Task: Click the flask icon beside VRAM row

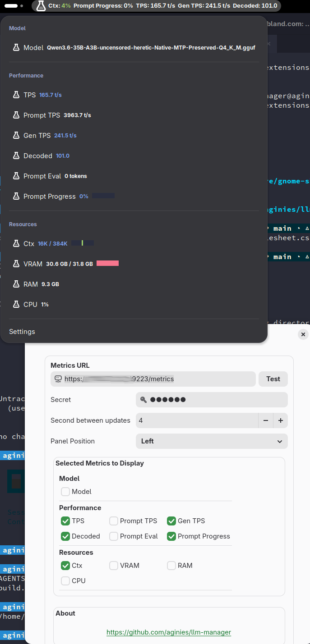Action: tap(16, 264)
